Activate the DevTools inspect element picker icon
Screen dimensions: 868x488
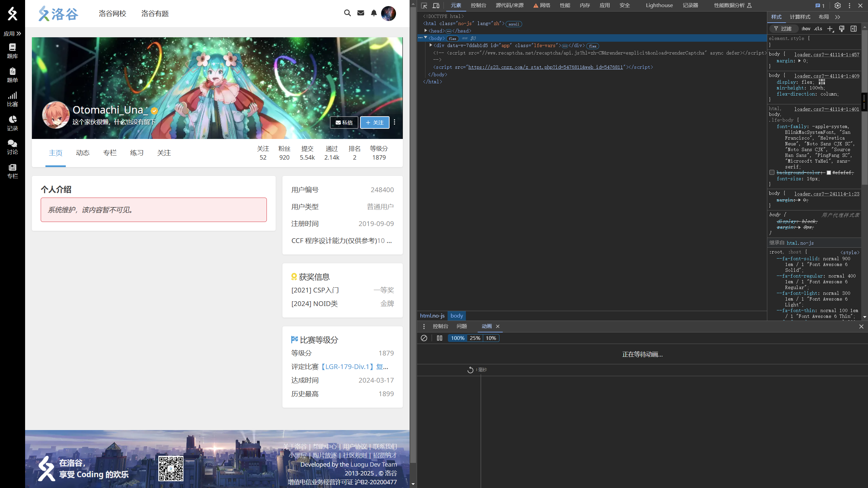click(424, 5)
